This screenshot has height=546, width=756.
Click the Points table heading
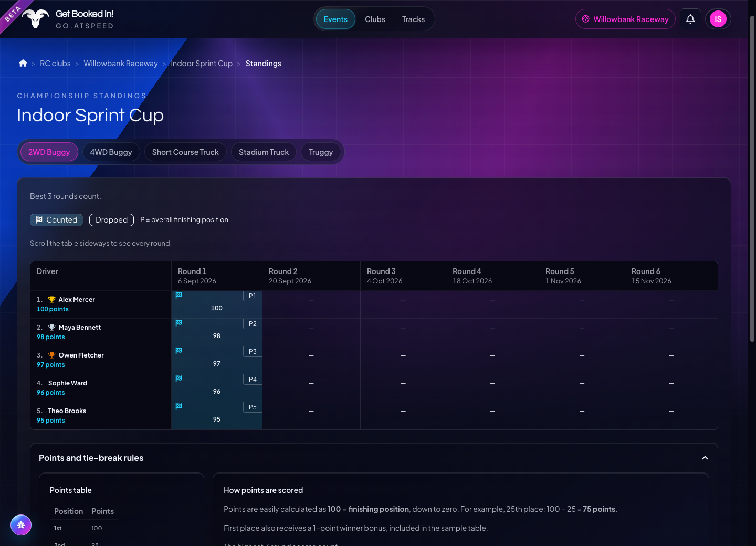pos(71,490)
